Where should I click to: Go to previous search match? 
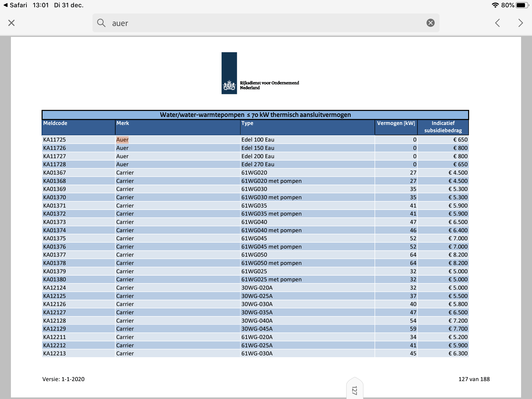pos(497,23)
